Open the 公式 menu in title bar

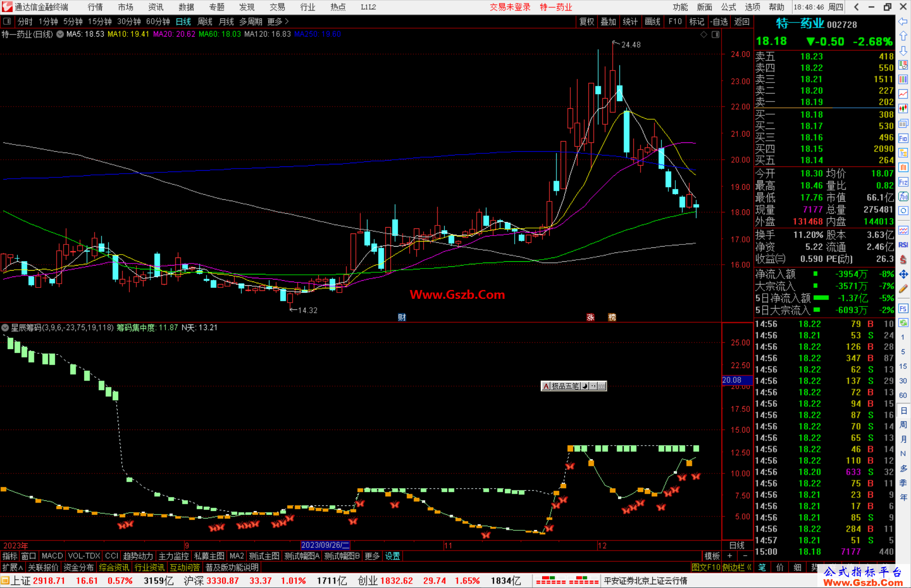(728, 7)
